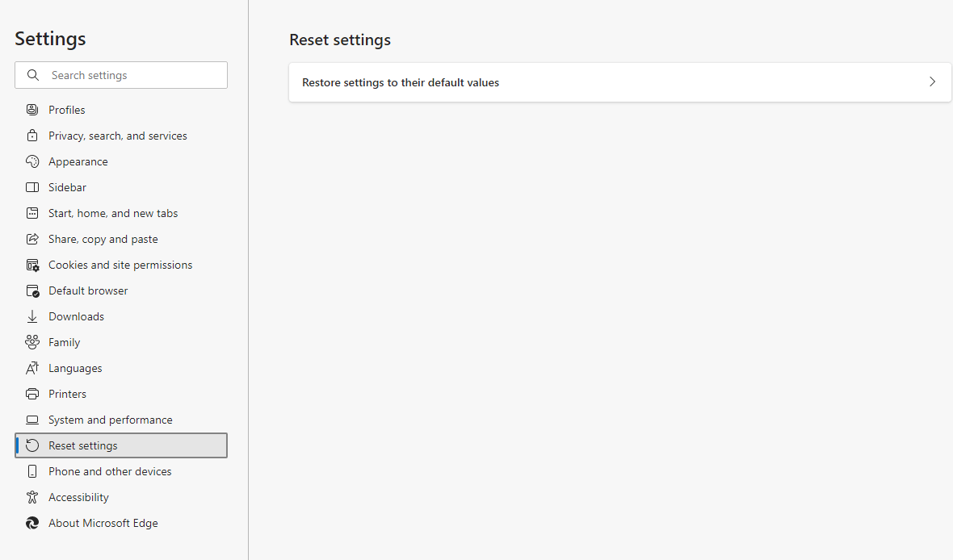This screenshot has width=953, height=560.
Task: Open Profiles settings page
Action: [121, 110]
